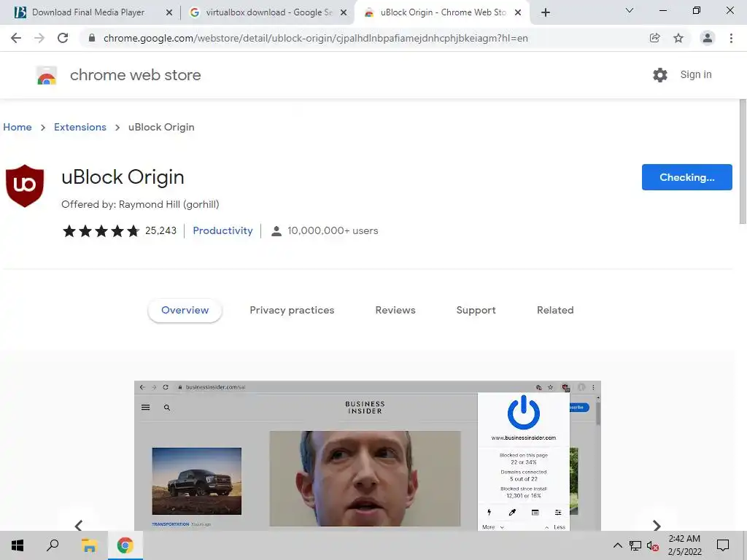Reload the current page

63,38
